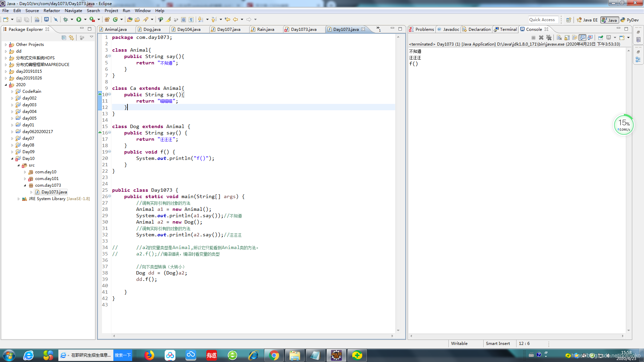Toggle the Animal.java editor tab
Screen dimensions: 644x362
coord(115,29)
